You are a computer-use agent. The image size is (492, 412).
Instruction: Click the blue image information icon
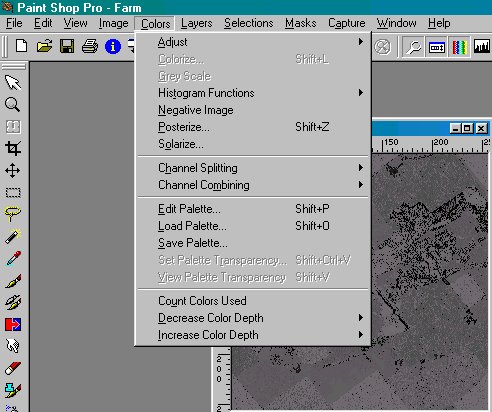click(x=113, y=46)
